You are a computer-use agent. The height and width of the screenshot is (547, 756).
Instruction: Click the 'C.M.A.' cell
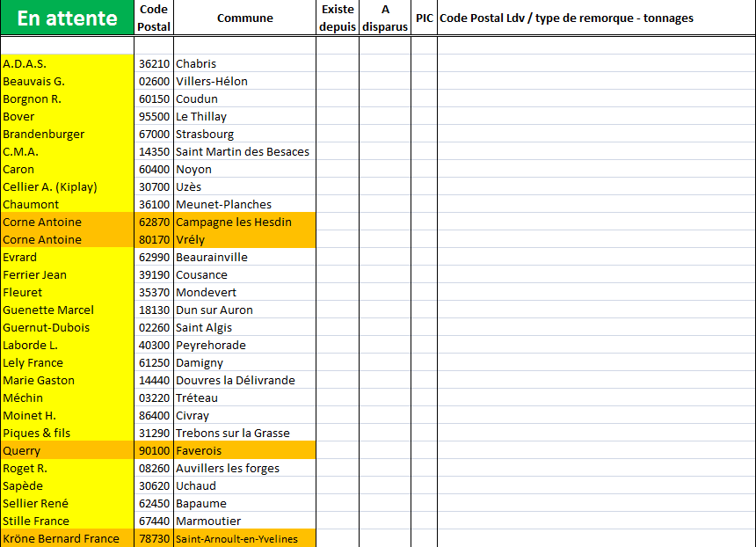click(x=67, y=151)
